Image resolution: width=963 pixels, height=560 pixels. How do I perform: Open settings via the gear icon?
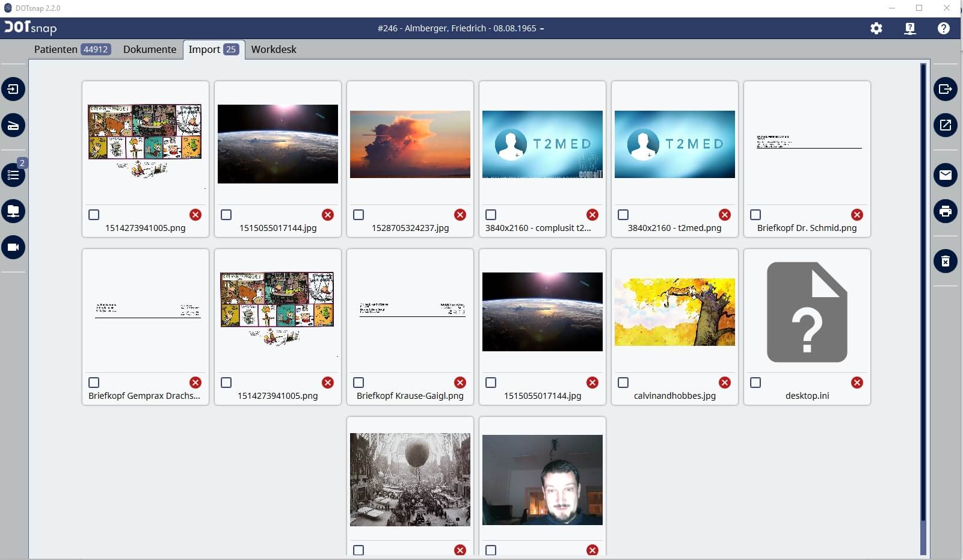(876, 28)
